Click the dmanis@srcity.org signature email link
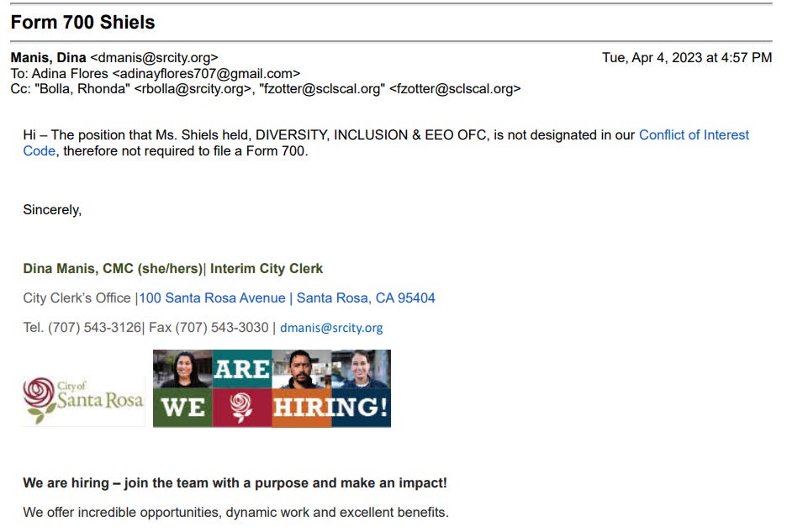 [x=331, y=328]
